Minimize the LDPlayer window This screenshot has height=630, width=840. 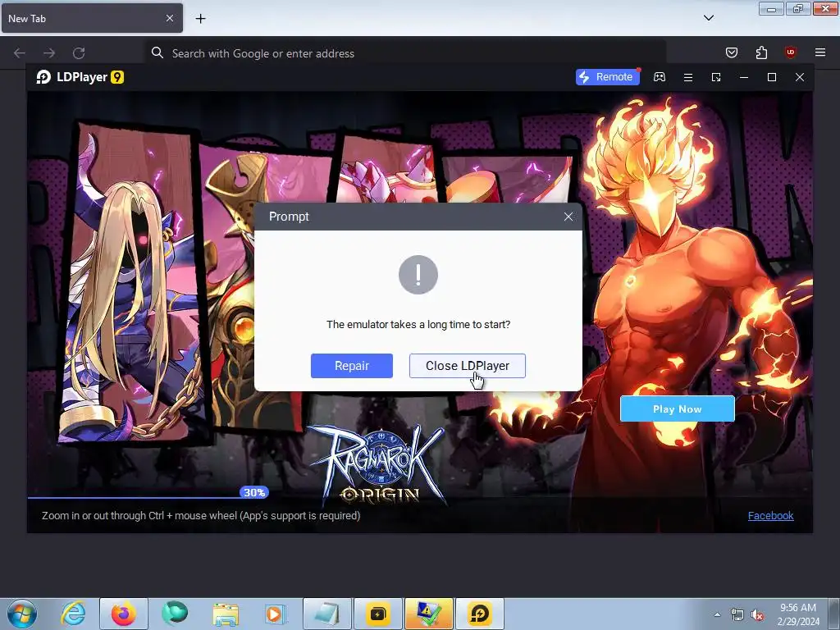744,78
